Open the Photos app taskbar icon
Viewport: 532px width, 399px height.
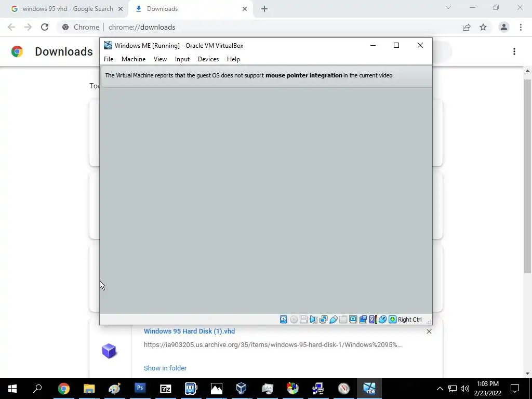[x=216, y=389]
